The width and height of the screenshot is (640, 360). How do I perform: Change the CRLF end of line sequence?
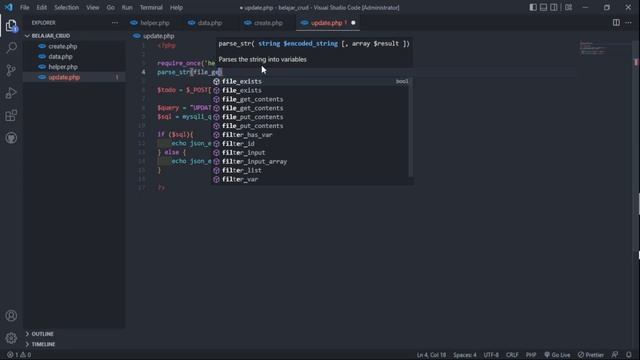point(512,355)
